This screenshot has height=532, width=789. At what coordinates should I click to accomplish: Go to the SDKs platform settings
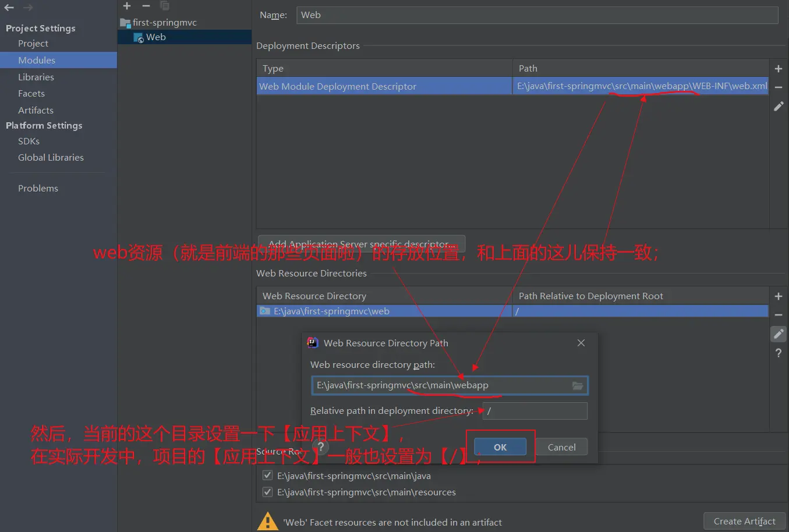29,141
